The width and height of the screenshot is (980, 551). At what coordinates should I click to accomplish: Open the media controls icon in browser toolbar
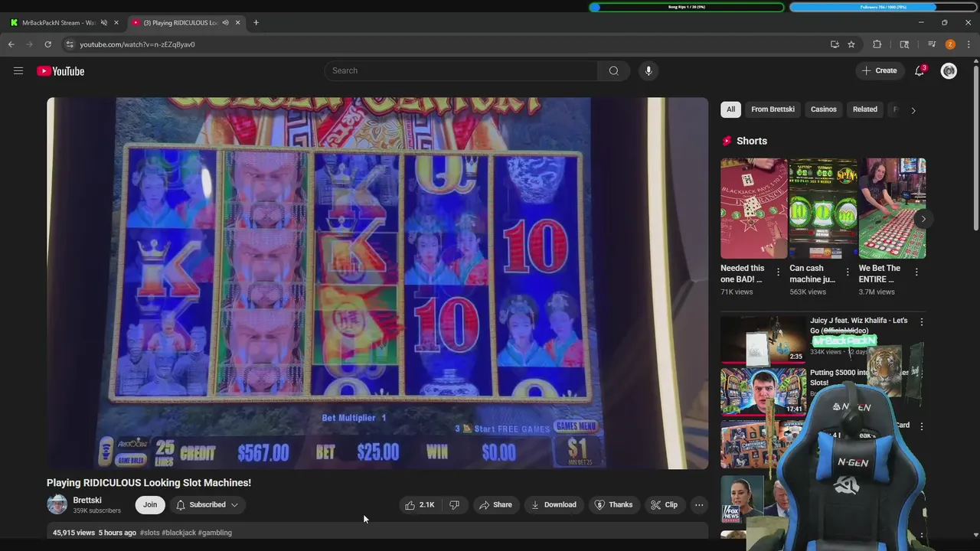[932, 44]
